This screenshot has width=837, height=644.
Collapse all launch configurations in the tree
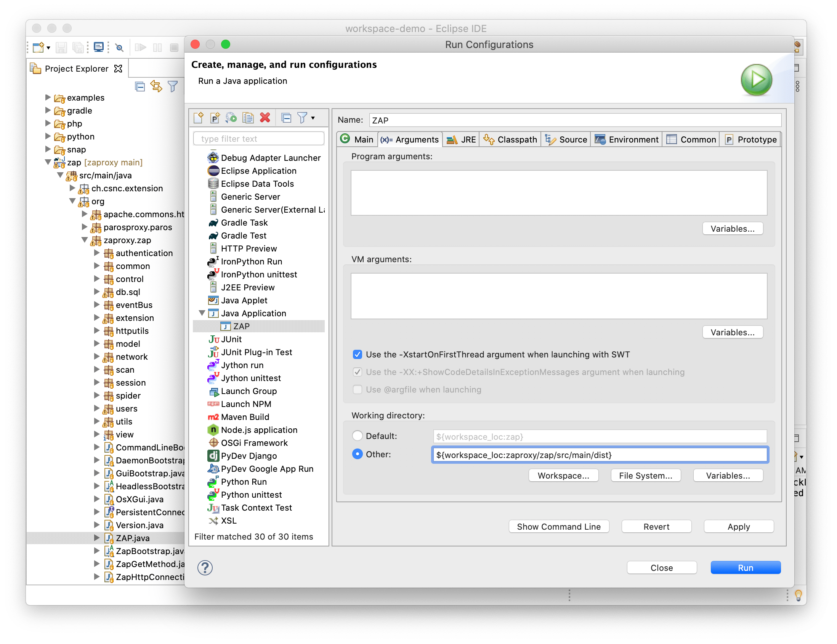286,118
